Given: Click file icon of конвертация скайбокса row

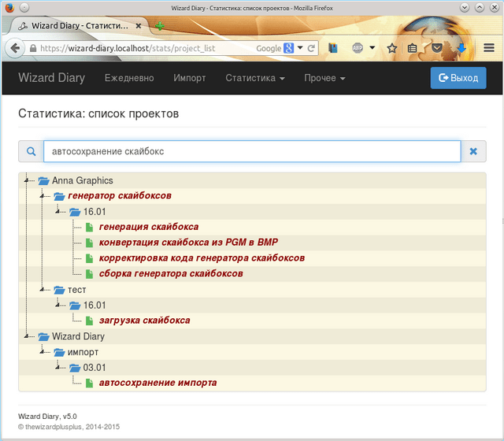Looking at the screenshot, I should [x=89, y=243].
